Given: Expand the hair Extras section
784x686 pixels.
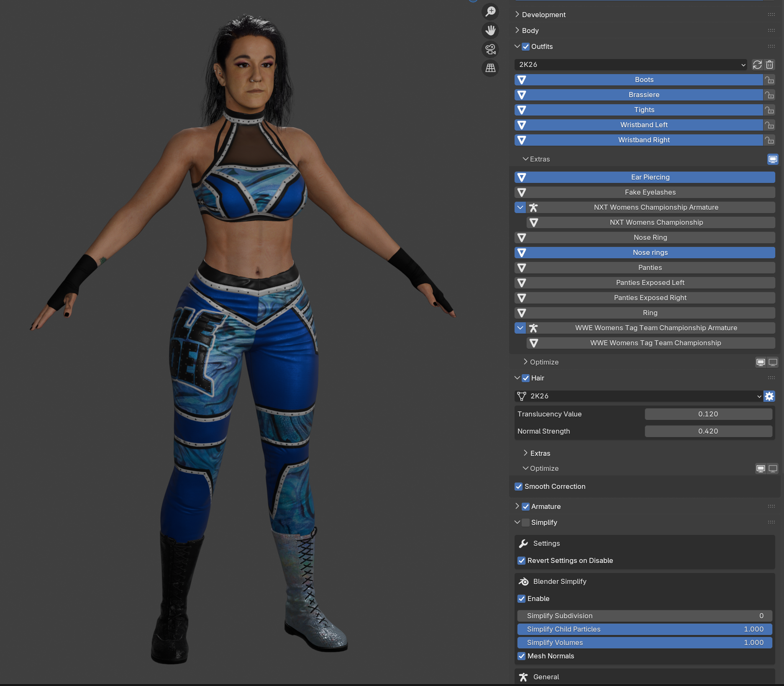Looking at the screenshot, I should [526, 453].
